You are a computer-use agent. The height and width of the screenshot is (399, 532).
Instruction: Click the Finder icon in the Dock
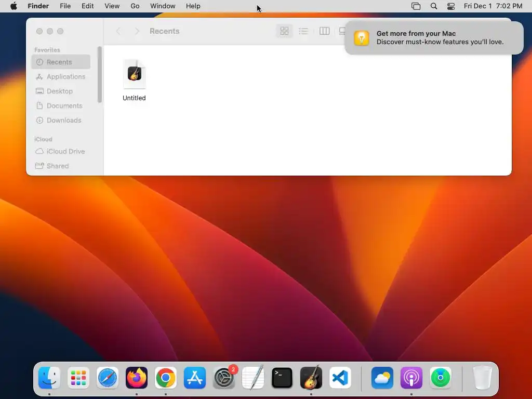click(x=49, y=378)
